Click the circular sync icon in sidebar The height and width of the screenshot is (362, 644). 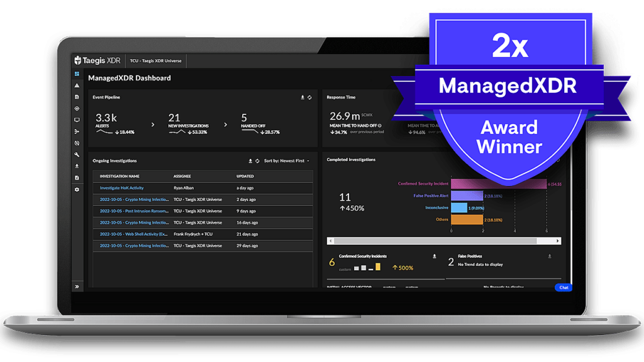pos(77,143)
